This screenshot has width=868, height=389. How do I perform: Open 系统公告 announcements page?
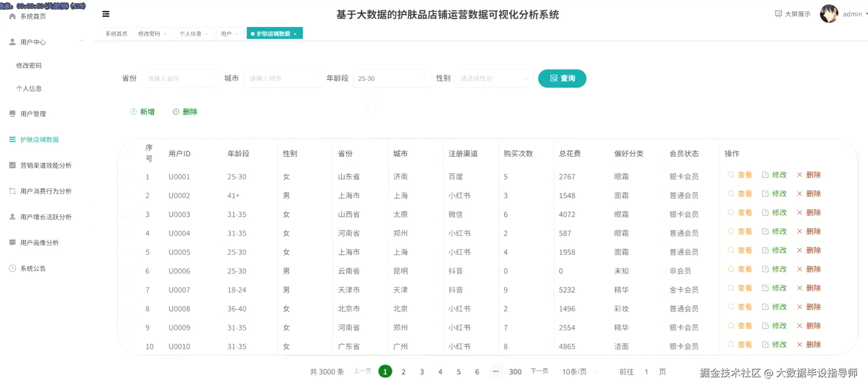pos(33,268)
